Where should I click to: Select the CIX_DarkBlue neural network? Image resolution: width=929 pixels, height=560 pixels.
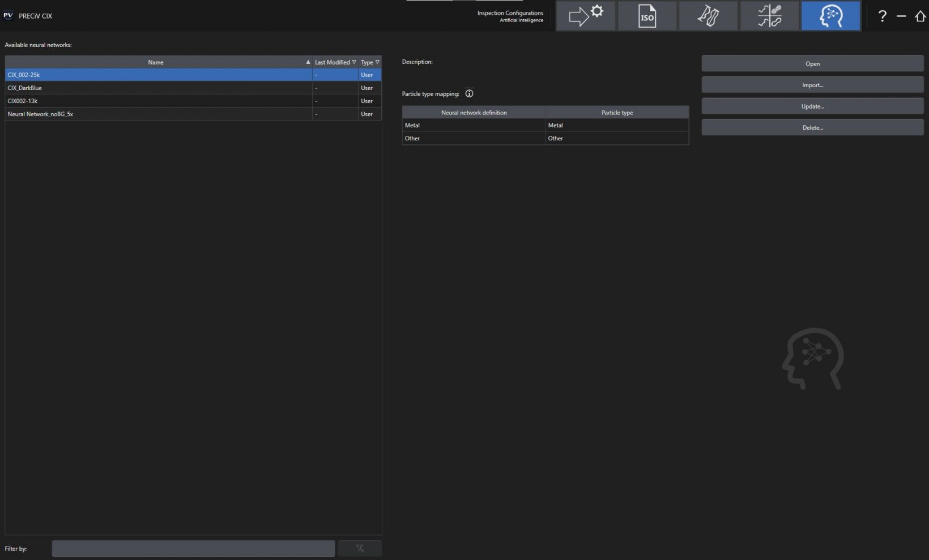pos(25,88)
